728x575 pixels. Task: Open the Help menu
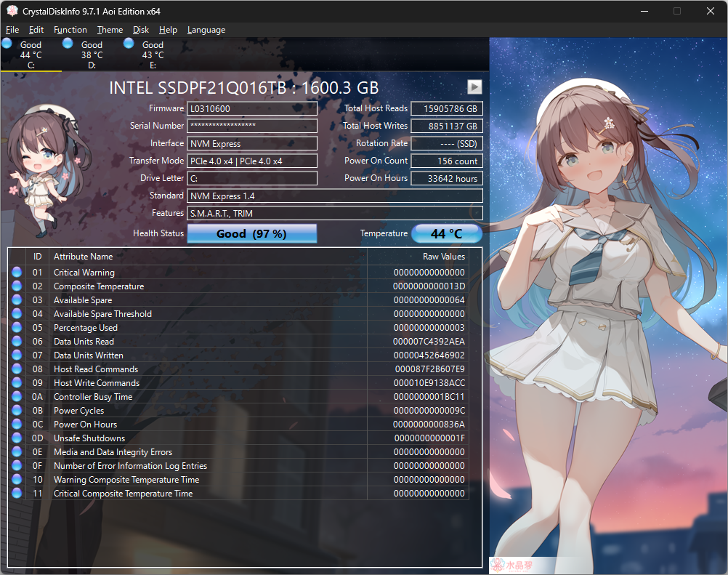pos(168,30)
